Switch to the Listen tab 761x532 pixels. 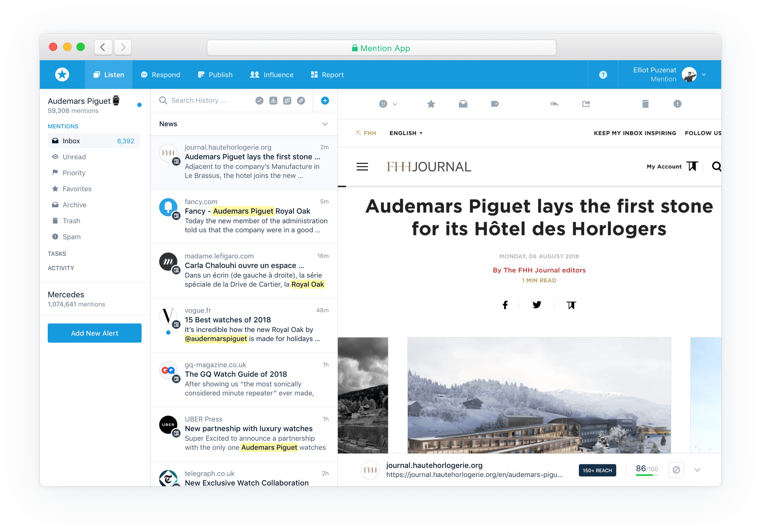click(x=108, y=75)
